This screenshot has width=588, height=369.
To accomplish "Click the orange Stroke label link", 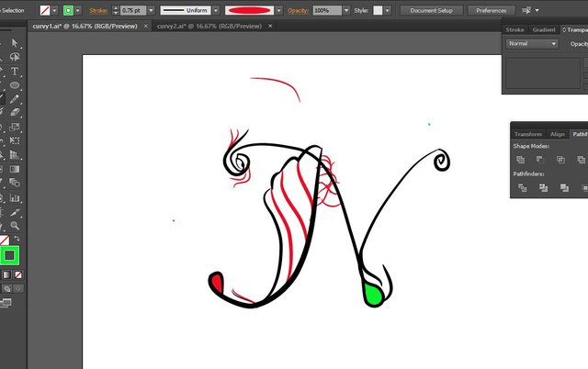I will coord(98,10).
